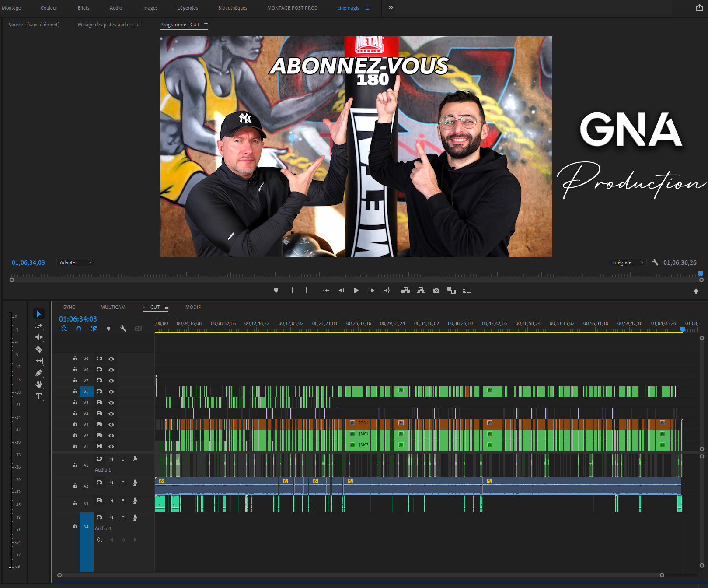Select the Track Select Forward tool
Image resolution: width=708 pixels, height=588 pixels.
click(39, 325)
